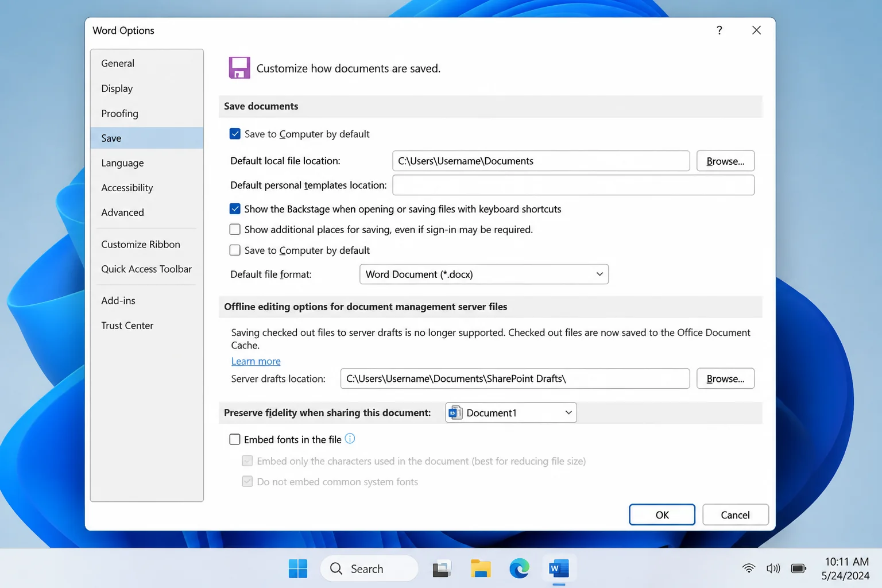Open the Default file format dropdown
The image size is (882, 588).
[x=484, y=274]
